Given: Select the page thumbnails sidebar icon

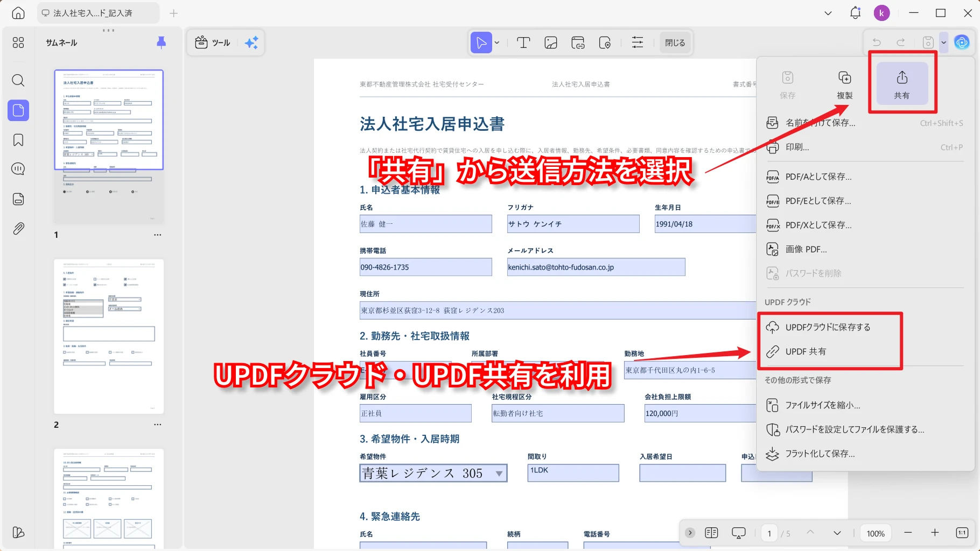Looking at the screenshot, I should click(x=18, y=110).
